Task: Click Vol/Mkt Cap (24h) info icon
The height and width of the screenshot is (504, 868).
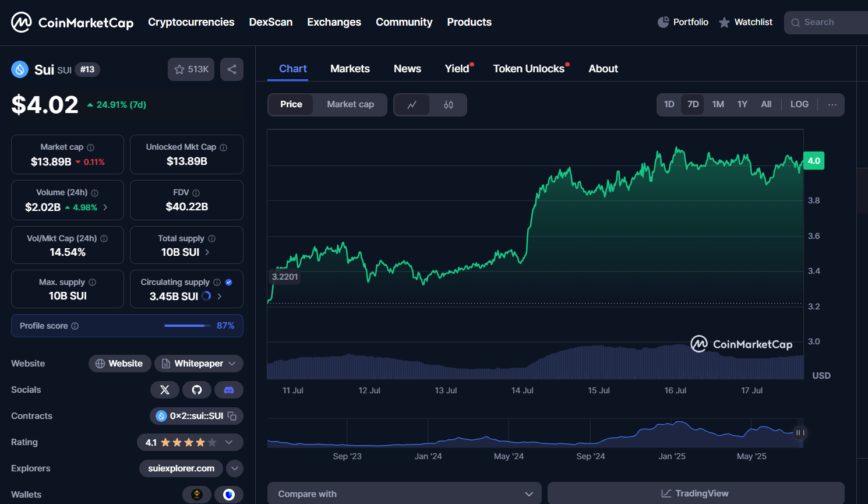Action: point(104,238)
